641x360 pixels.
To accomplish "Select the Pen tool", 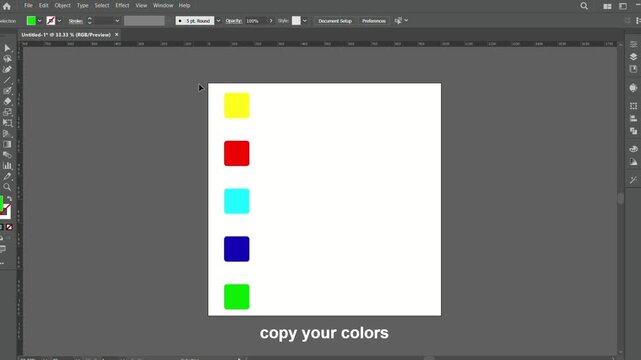I will coord(7,69).
